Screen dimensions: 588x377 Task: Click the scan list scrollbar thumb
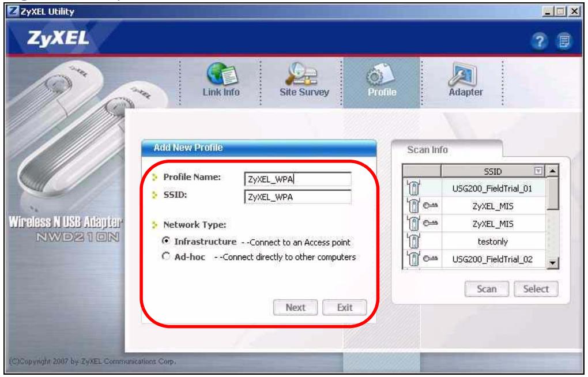552,194
